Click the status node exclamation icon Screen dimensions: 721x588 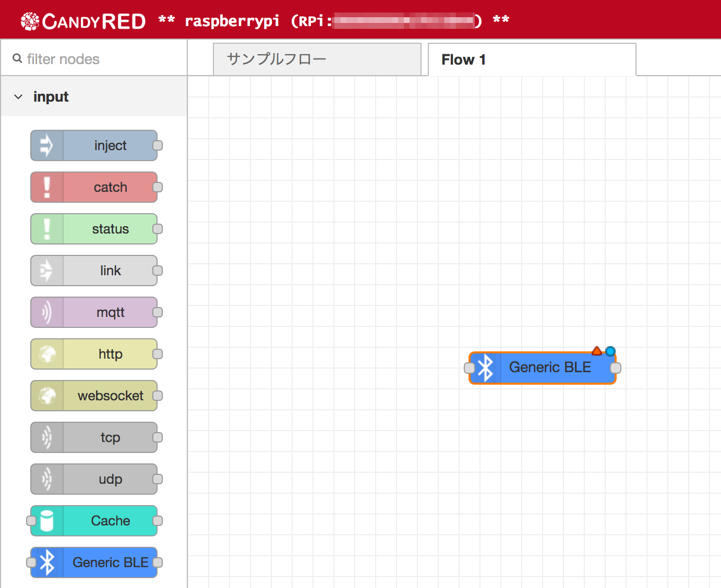(47, 229)
